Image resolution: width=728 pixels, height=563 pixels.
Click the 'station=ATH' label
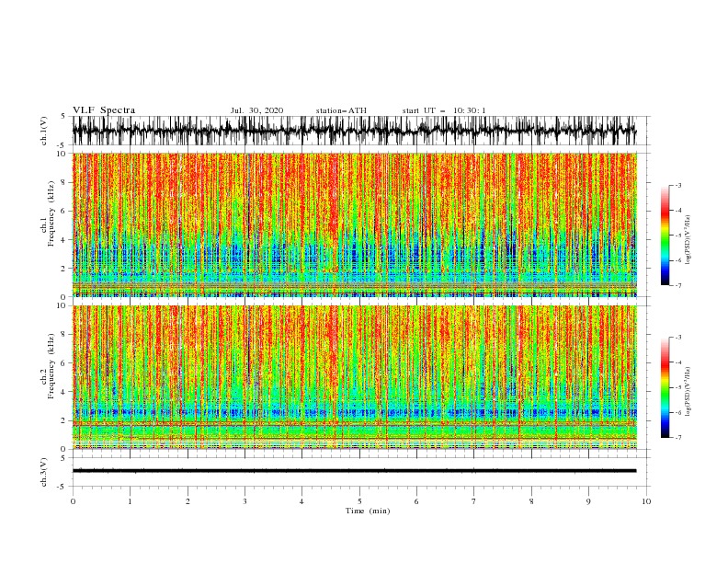tap(341, 110)
